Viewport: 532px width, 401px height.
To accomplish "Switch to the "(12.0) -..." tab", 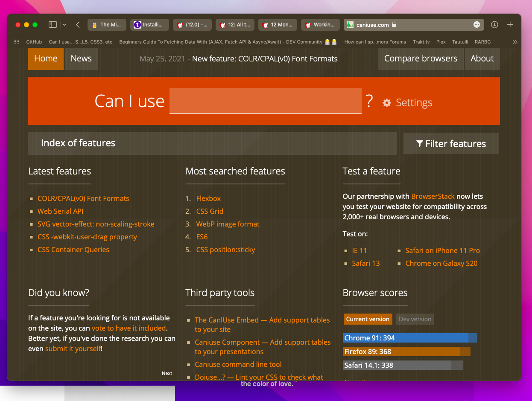I will (192, 25).
